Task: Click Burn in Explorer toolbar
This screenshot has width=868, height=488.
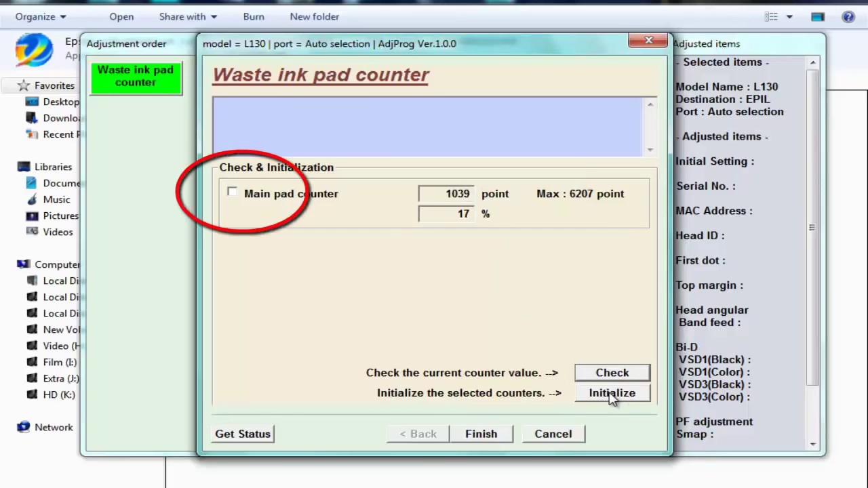Action: pyautogui.click(x=254, y=16)
